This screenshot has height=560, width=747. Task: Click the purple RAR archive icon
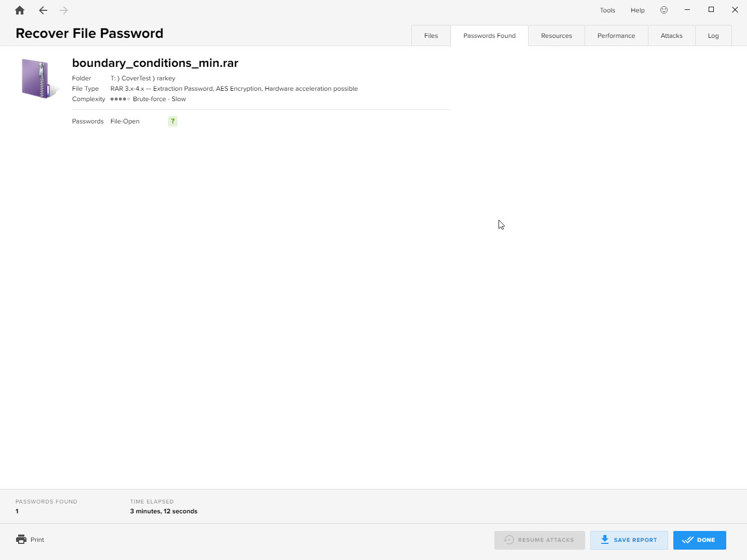[36, 79]
